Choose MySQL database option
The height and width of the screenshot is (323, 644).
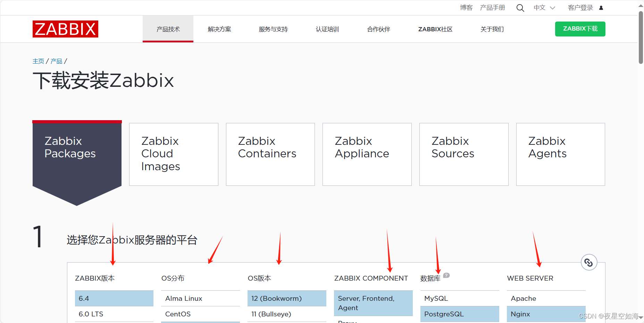click(460, 298)
